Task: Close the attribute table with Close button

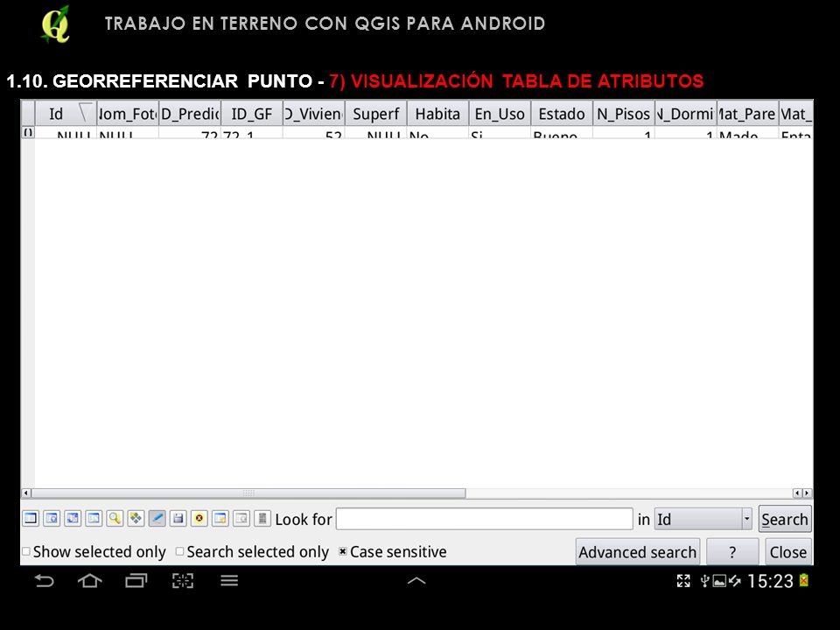Action: pyautogui.click(x=788, y=552)
